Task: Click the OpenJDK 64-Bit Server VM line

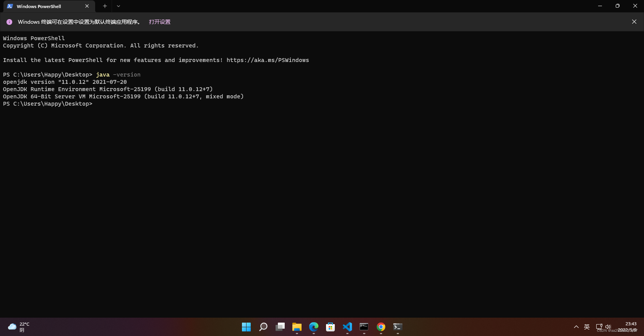Action: (x=123, y=96)
